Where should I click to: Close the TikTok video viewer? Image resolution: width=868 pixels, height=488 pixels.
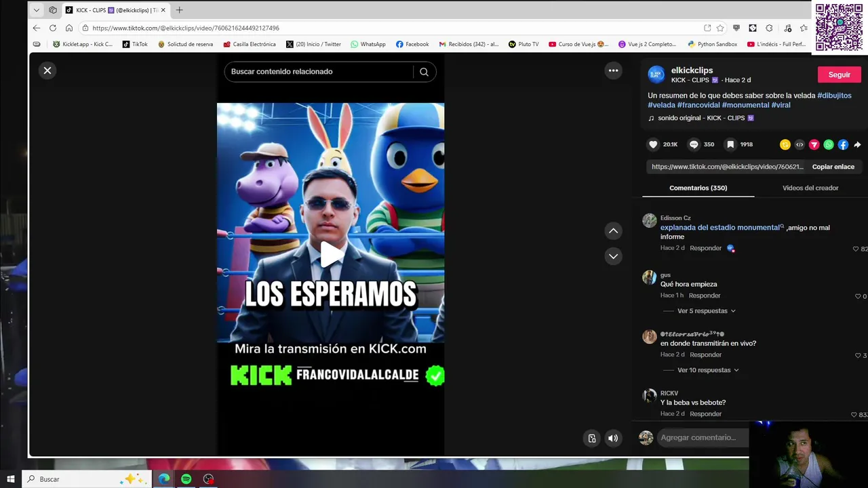pyautogui.click(x=47, y=70)
